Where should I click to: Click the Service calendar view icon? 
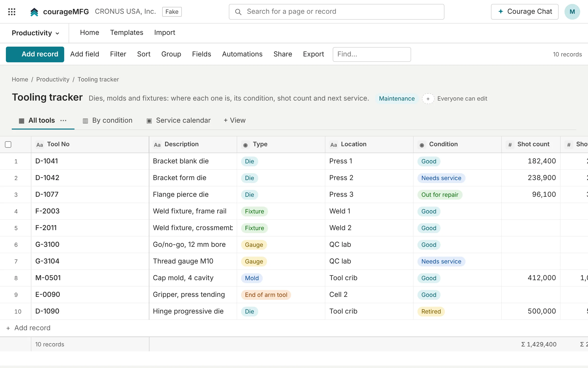point(149,121)
